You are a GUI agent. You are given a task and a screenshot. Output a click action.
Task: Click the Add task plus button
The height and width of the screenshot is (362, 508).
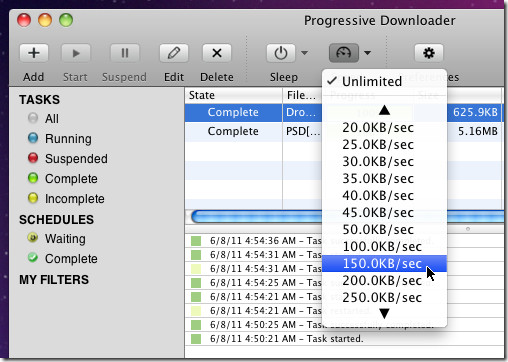coord(34,53)
